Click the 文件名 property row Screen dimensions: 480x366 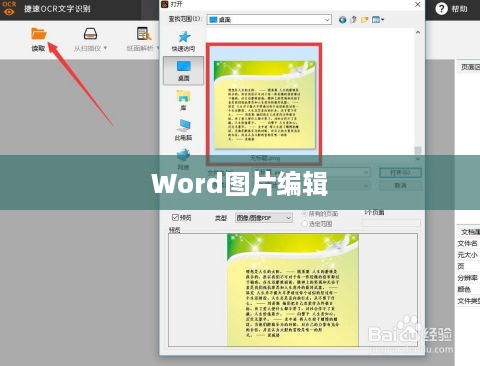pos(467,243)
